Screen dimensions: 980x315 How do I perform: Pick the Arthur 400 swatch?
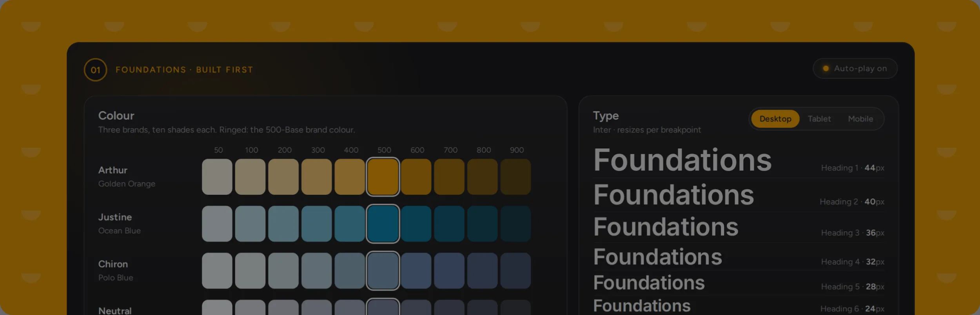click(x=350, y=177)
